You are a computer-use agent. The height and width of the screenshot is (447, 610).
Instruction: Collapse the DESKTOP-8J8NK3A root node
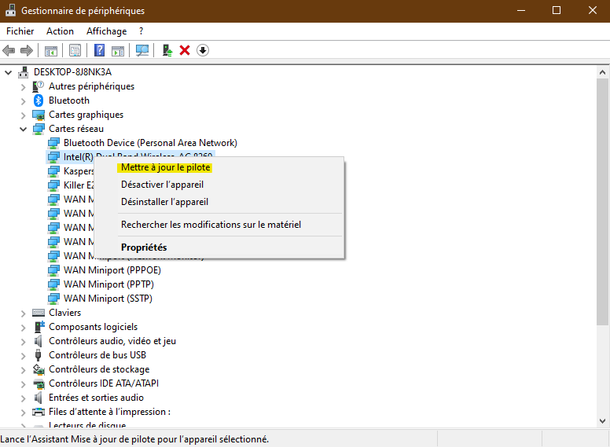click(x=8, y=72)
